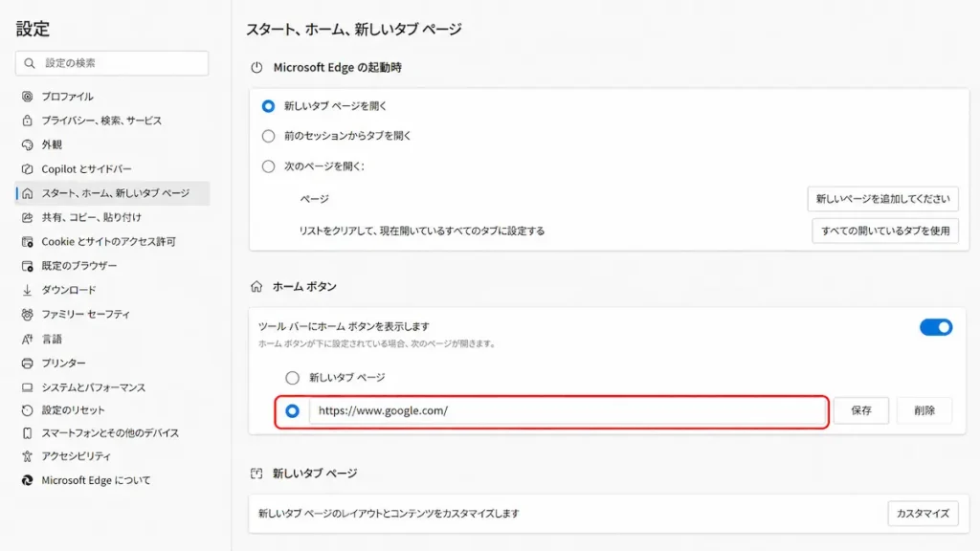Open システムとパフォーマンス settings
This screenshot has width=980, height=551.
[x=94, y=387]
